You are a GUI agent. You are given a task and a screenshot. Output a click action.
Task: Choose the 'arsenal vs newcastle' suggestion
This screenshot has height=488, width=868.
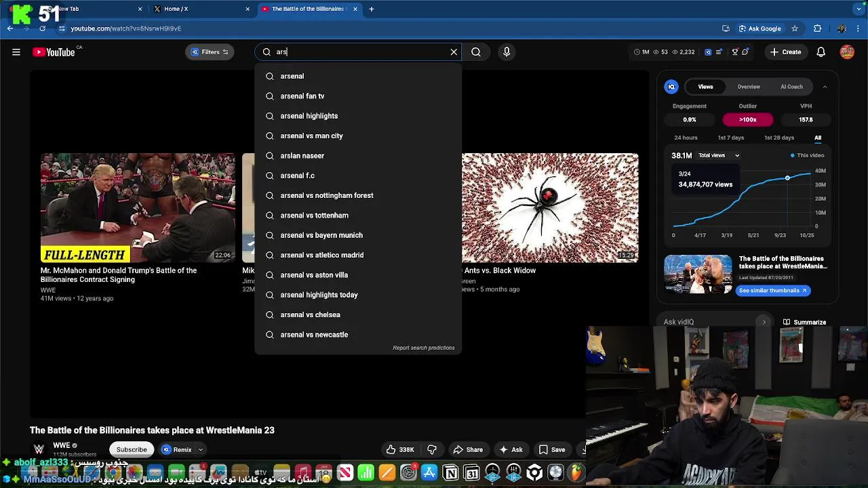[358, 335]
